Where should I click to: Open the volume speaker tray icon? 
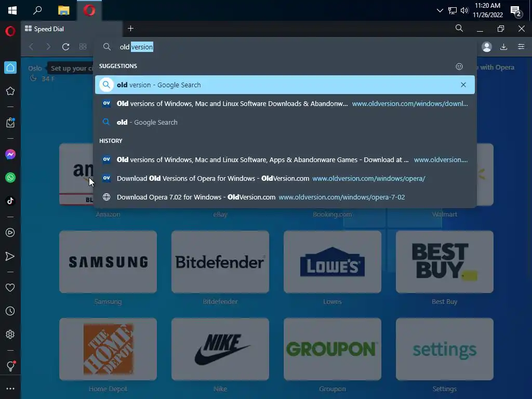pyautogui.click(x=464, y=10)
